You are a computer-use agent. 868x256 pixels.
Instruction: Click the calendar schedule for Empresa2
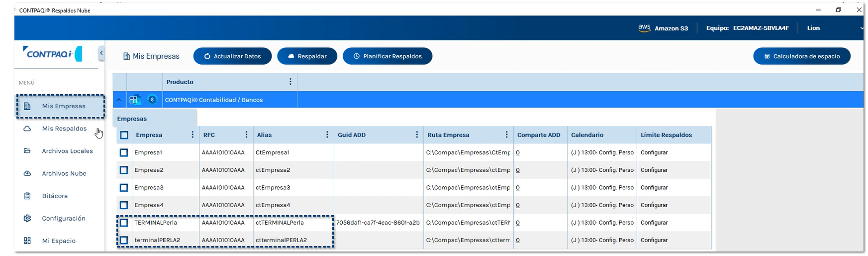coord(602,170)
